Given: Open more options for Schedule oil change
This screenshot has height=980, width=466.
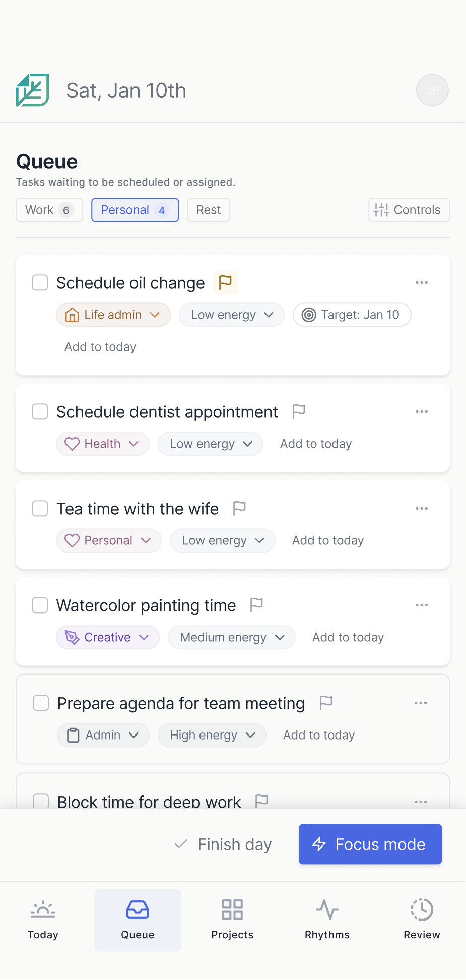Looking at the screenshot, I should coord(422,282).
